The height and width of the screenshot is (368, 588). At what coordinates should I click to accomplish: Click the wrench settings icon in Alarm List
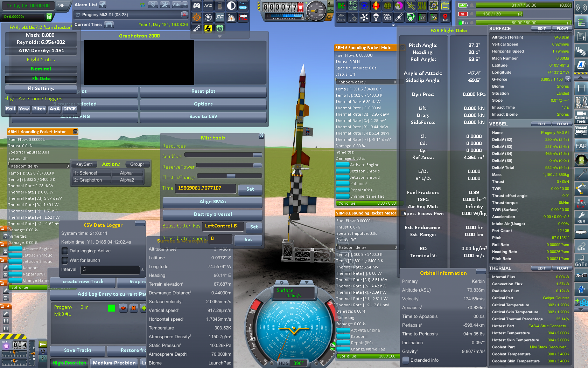[x=165, y=5]
